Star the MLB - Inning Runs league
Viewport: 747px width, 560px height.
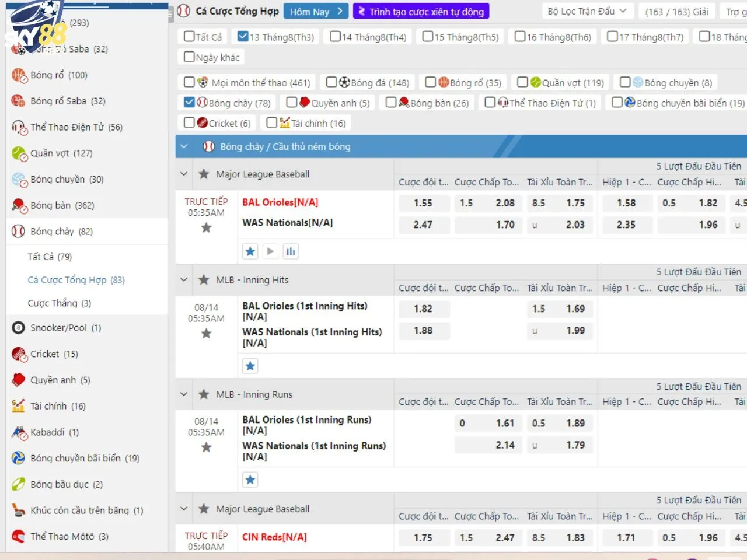(204, 394)
